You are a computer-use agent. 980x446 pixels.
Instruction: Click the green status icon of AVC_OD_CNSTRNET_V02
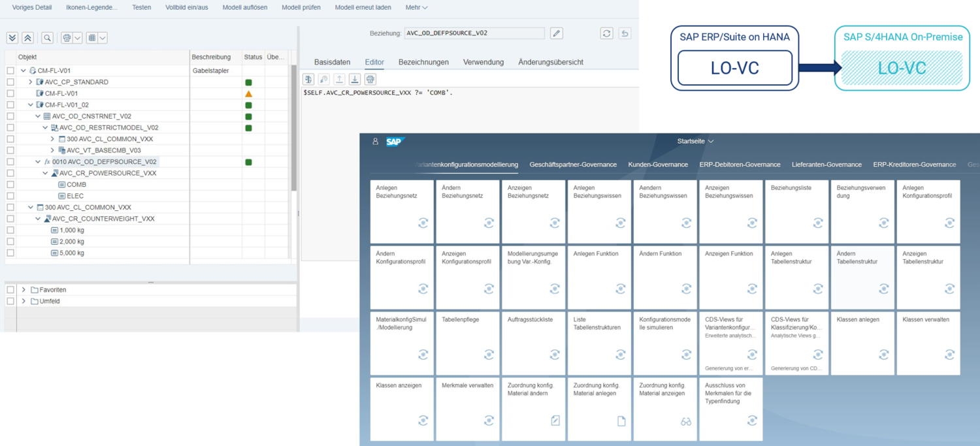pyautogui.click(x=248, y=116)
